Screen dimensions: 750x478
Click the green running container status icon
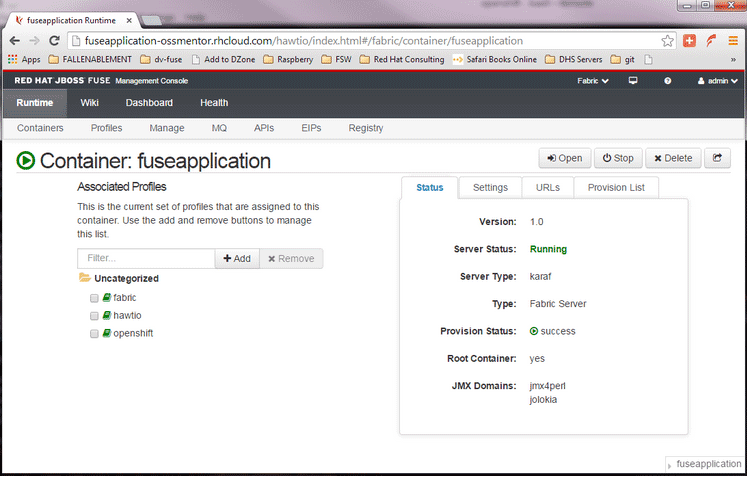tap(26, 160)
